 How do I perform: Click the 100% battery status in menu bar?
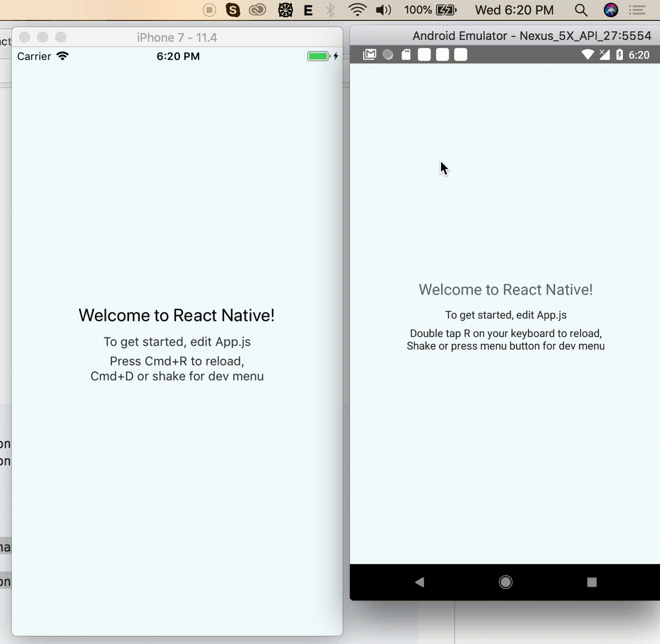430,10
